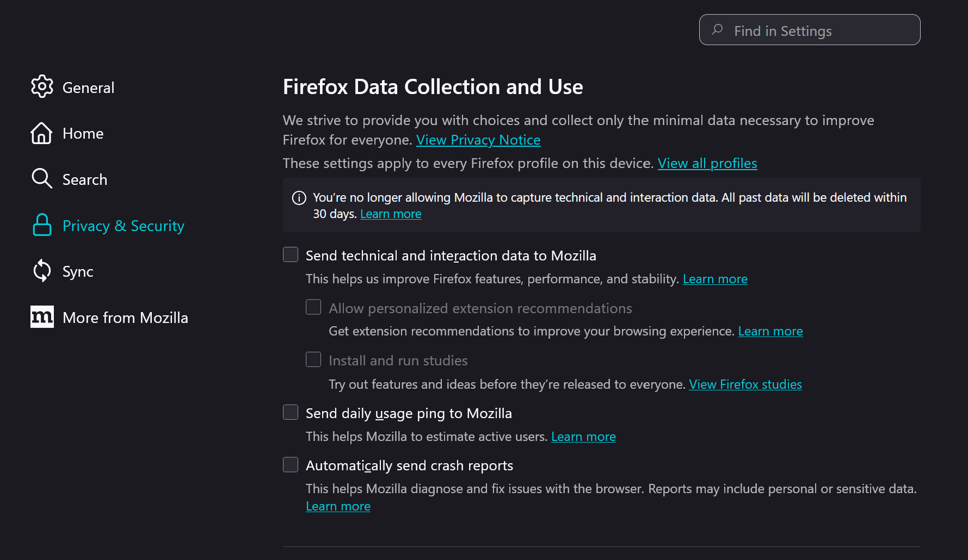Enable sending technical and interaction data
The height and width of the screenshot is (560, 968).
tap(290, 254)
